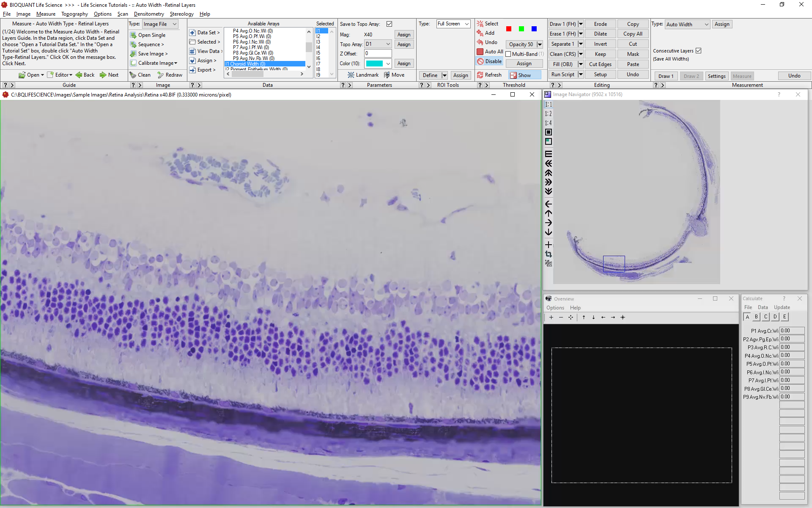Click the Auto All threshold icon

pos(480,52)
